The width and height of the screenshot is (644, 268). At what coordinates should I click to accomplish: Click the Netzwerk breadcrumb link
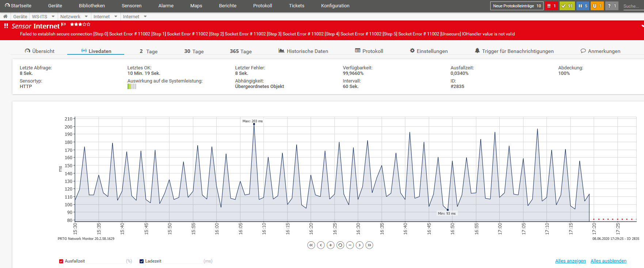70,16
